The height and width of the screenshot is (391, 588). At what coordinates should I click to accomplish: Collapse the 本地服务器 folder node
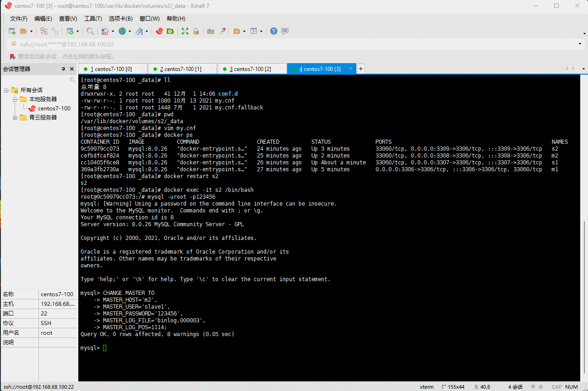tap(15, 99)
